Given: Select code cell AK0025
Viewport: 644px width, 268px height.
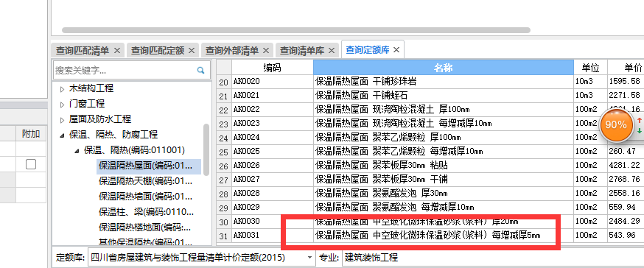Looking at the screenshot, I should click(x=273, y=152).
